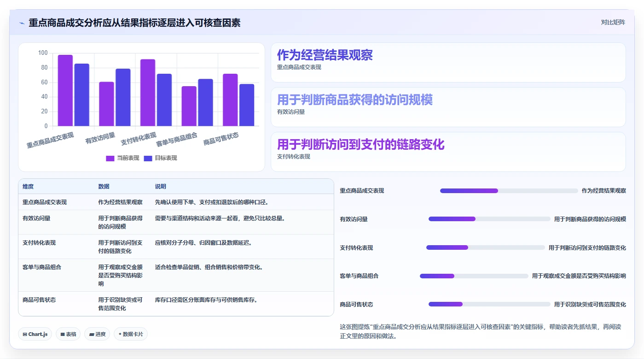
Task: Click the purple 当前表现 legend swatch
Action: pyautogui.click(x=110, y=158)
